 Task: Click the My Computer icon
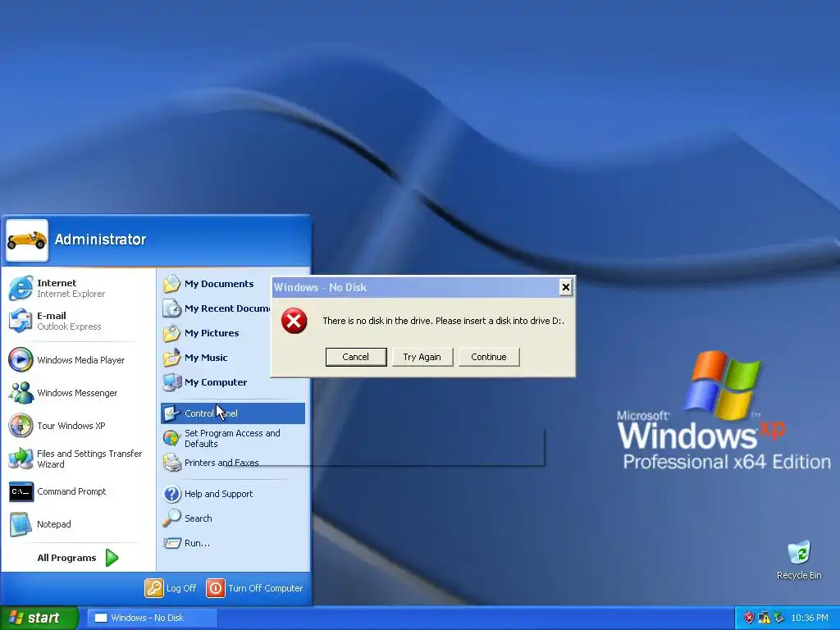[172, 382]
